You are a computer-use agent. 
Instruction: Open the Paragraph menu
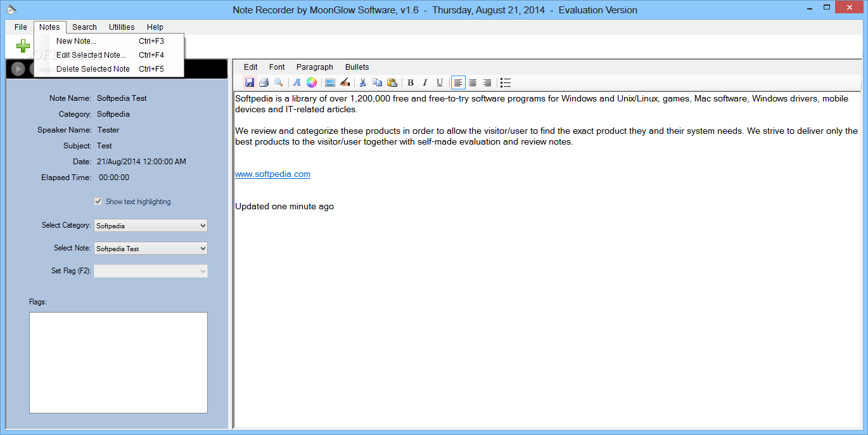315,67
